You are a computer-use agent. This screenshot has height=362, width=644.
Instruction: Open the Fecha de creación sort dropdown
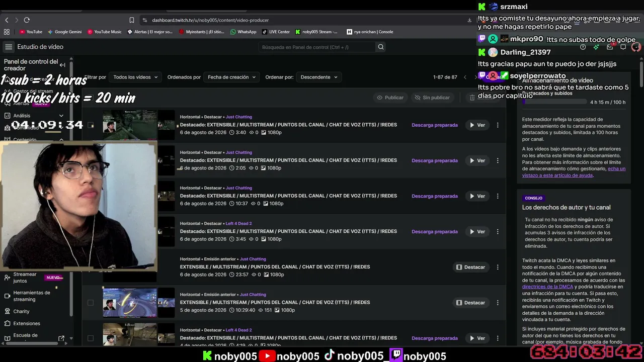click(231, 77)
